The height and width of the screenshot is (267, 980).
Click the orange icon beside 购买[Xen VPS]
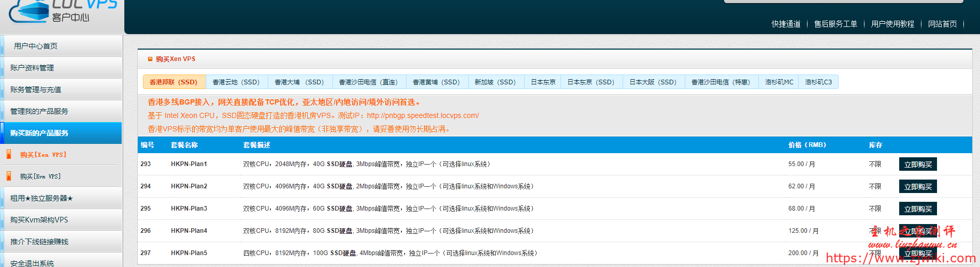(9, 154)
